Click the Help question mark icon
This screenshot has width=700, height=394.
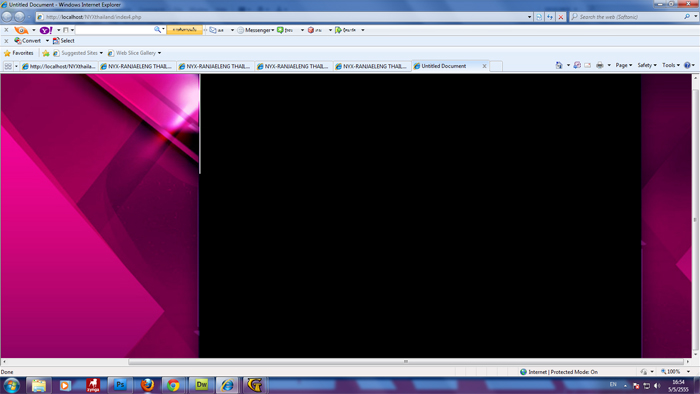point(688,65)
